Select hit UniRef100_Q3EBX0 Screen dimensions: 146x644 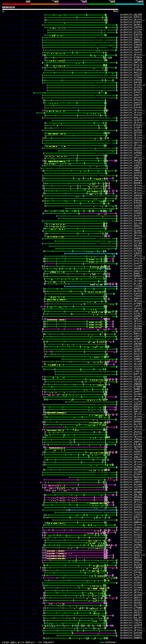[x=131, y=254]
